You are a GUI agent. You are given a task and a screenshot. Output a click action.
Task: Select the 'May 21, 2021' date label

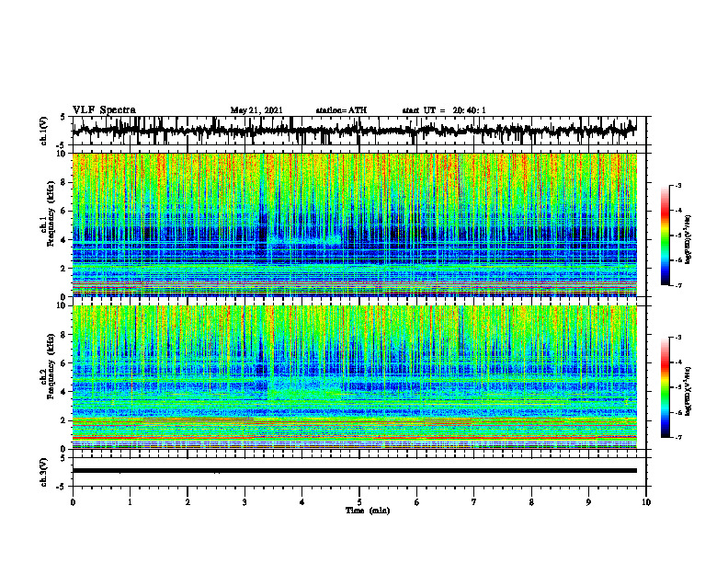256,110
